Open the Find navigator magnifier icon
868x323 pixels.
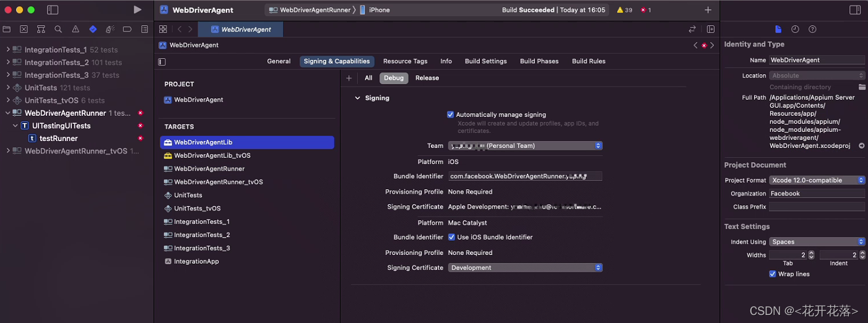click(x=58, y=29)
